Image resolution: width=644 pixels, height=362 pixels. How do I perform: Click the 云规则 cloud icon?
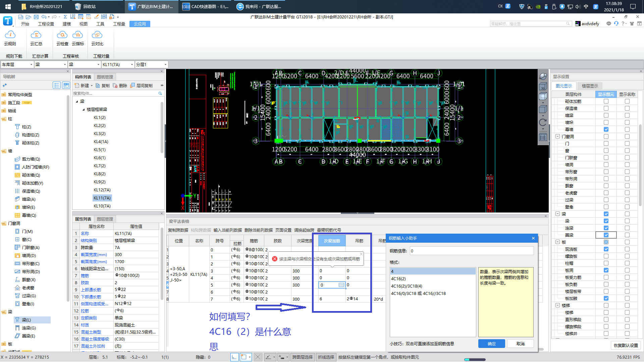(x=10, y=35)
